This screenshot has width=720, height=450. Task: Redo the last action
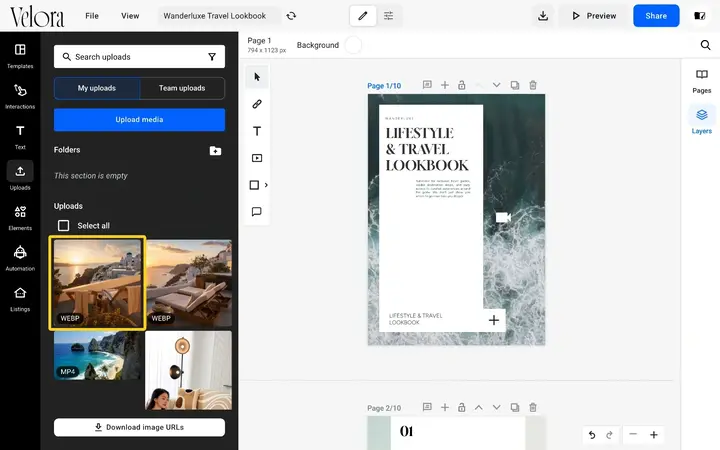pos(609,434)
